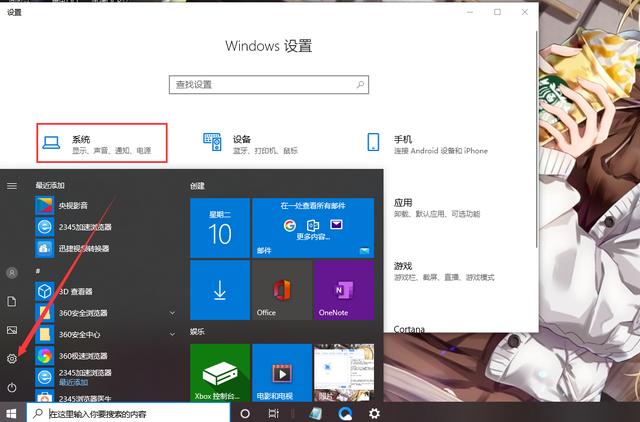The height and width of the screenshot is (422, 640).
Task: Launch the OneNote tile
Action: coord(344,290)
